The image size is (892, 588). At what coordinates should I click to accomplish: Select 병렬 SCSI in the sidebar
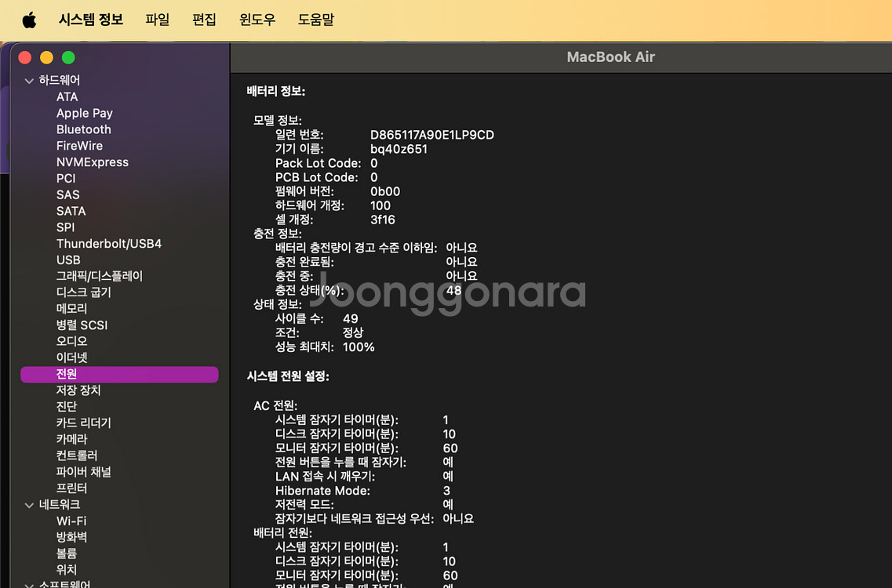82,325
